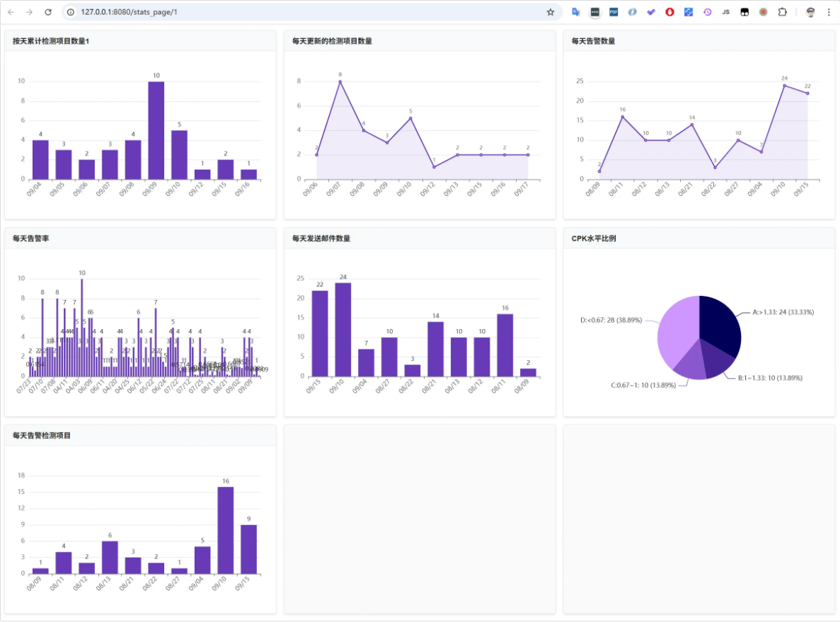Image resolution: width=840 pixels, height=622 pixels.
Task: Click the PDF extension icon
Action: coord(614,12)
